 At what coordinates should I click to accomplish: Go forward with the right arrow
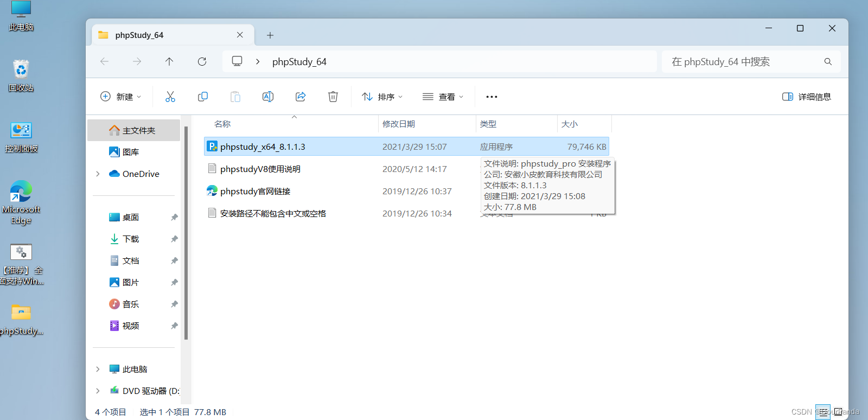click(x=137, y=62)
